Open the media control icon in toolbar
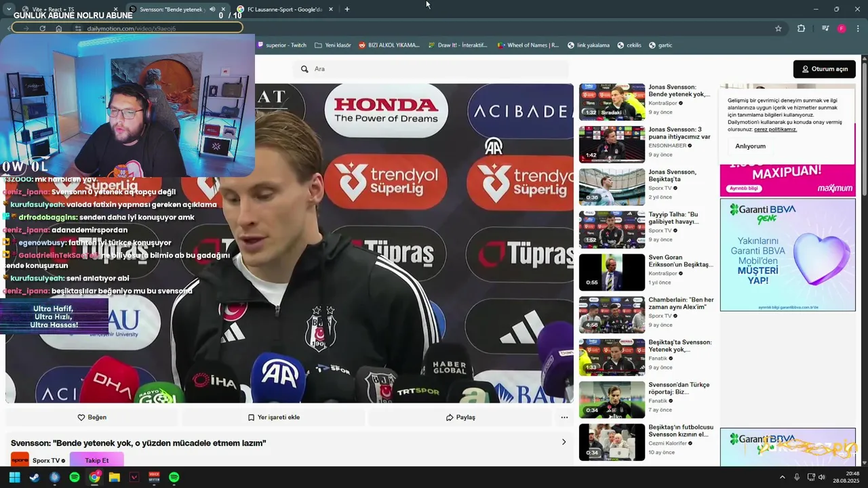 825,28
